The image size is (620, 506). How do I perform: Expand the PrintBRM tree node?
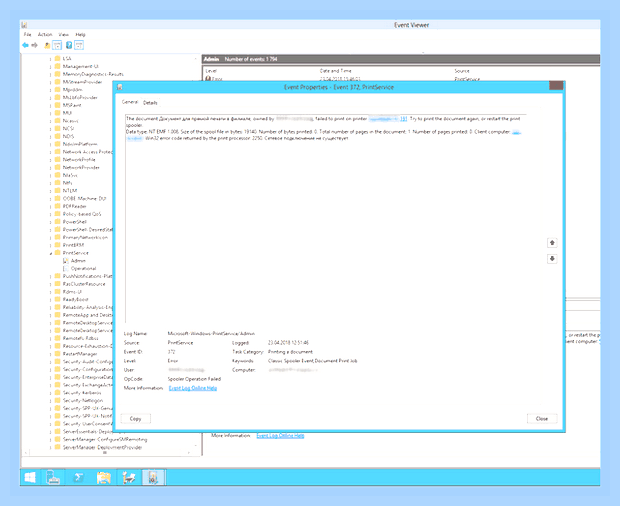51,245
